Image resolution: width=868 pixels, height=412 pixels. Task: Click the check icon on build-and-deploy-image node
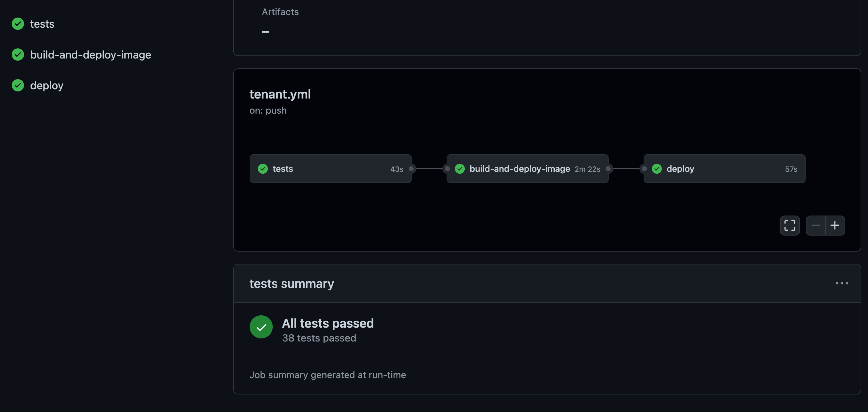(x=460, y=168)
